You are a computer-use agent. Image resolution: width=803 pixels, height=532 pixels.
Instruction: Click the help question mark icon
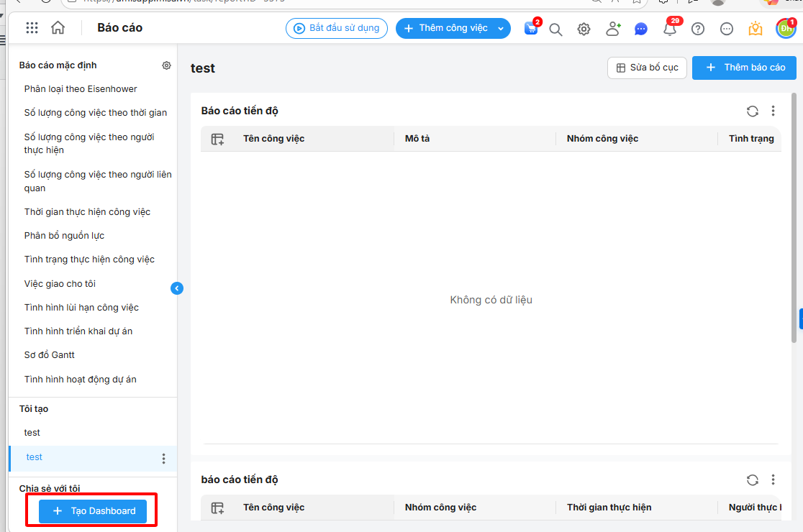(698, 29)
